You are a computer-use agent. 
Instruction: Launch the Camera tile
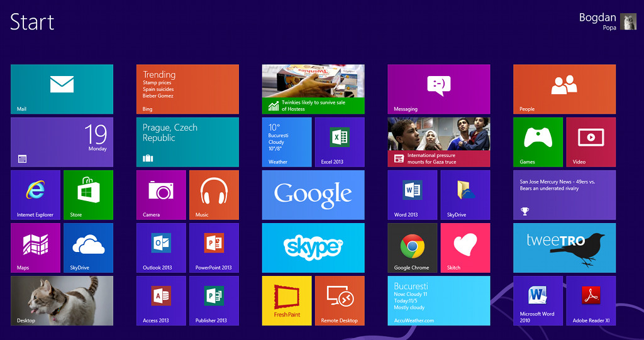click(161, 195)
